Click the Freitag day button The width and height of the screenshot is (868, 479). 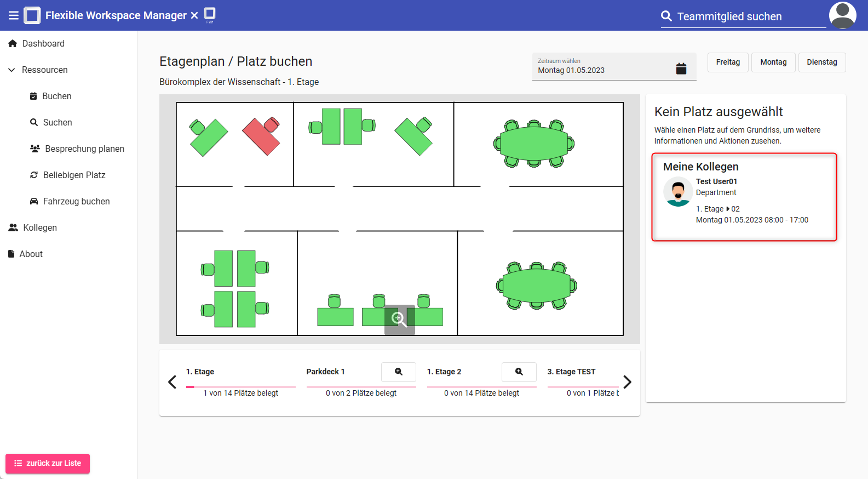pyautogui.click(x=727, y=62)
